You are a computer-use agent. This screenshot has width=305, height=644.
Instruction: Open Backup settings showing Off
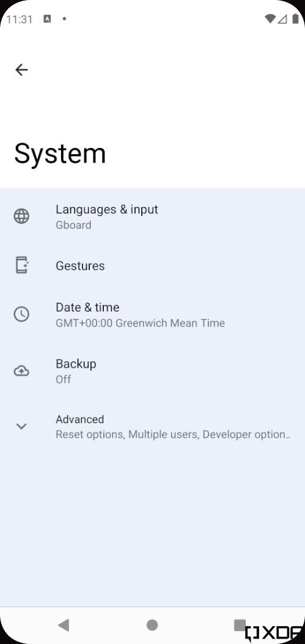(152, 371)
